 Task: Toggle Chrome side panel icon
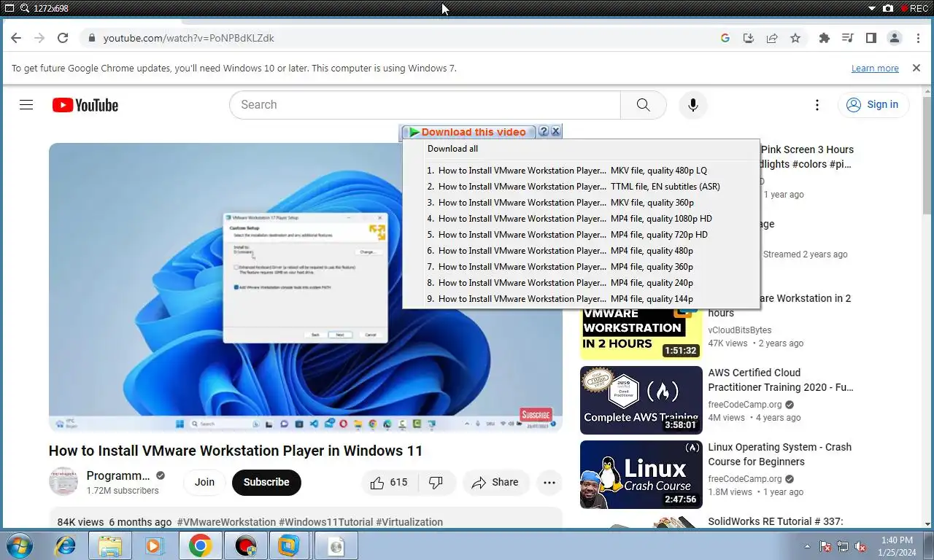pyautogui.click(x=871, y=38)
